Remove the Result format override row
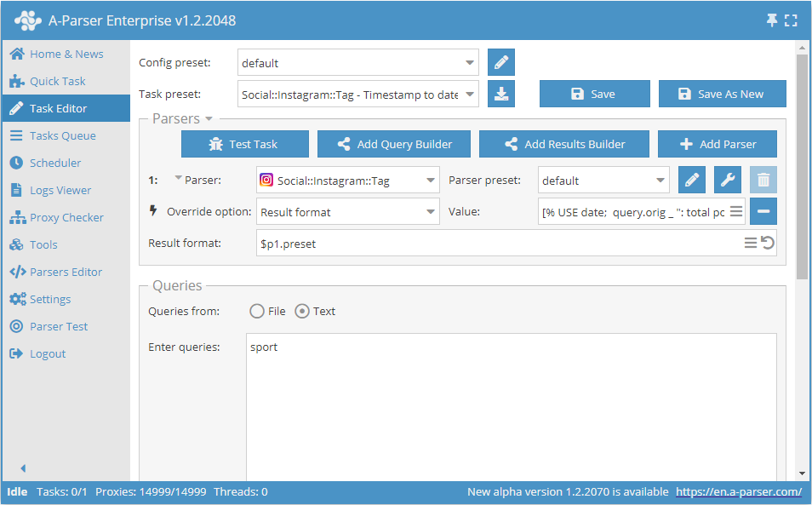Image resolution: width=812 pixels, height=505 pixels. click(763, 211)
